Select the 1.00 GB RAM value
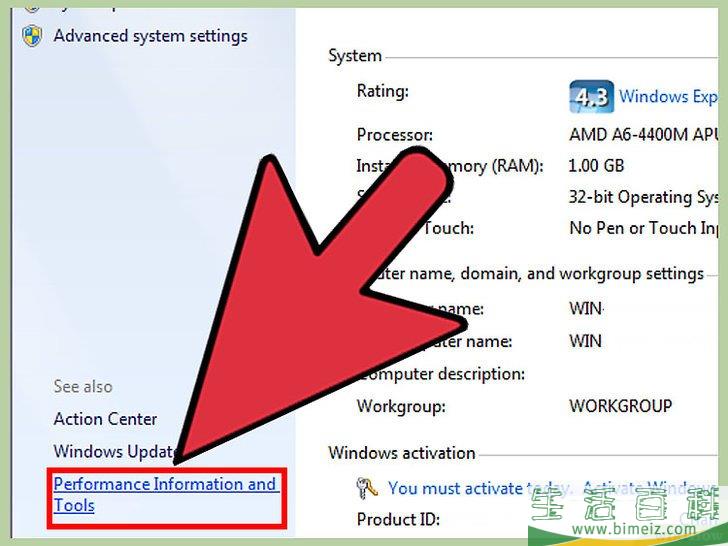Image resolution: width=728 pixels, height=546 pixels. pyautogui.click(x=597, y=166)
